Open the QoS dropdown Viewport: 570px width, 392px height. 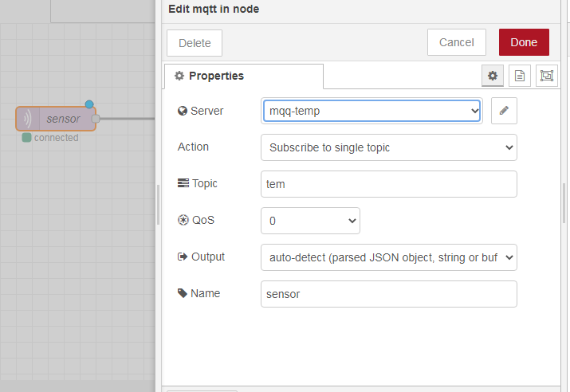pos(310,221)
